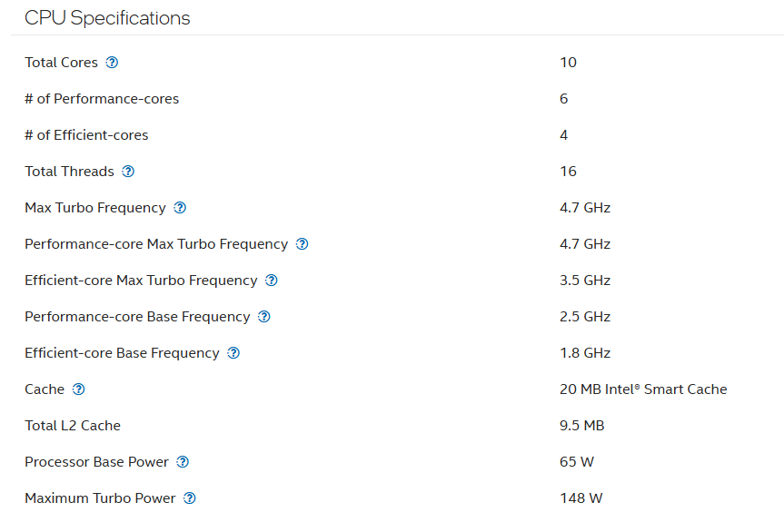Click the Max Turbo Frequency info icon
This screenshot has height=532, width=784.
[180, 208]
